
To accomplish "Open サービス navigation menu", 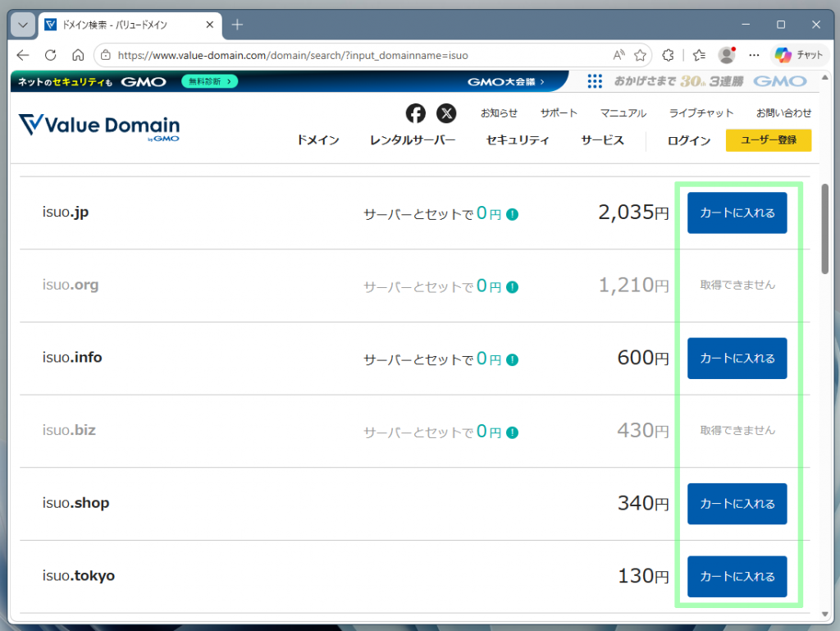I will tap(603, 140).
